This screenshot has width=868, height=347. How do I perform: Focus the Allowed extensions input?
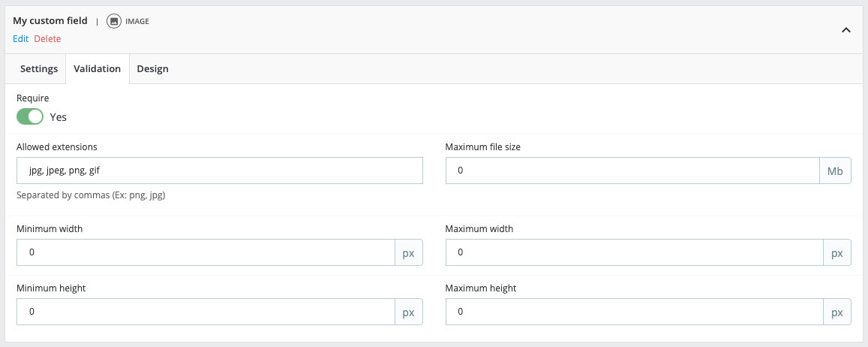(x=219, y=170)
